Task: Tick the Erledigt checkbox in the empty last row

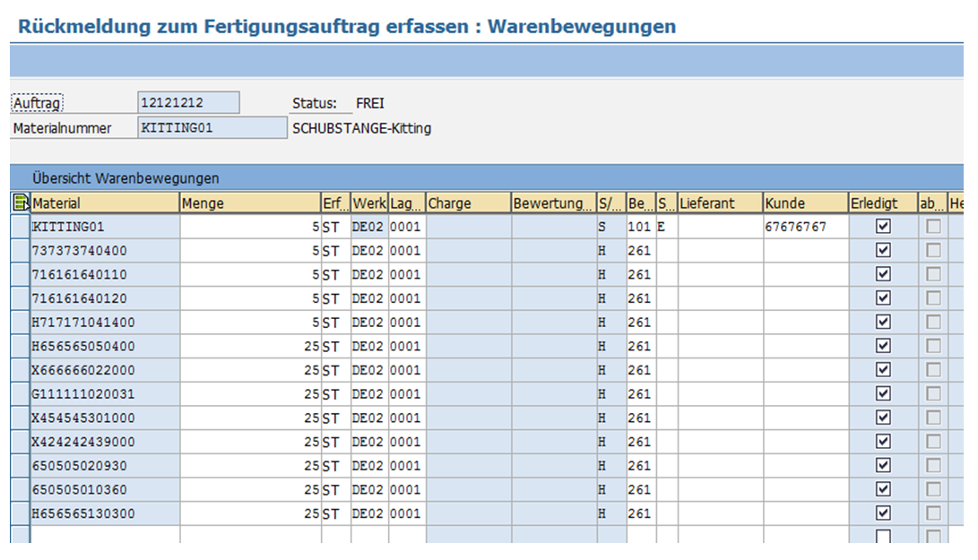Action: (883, 537)
